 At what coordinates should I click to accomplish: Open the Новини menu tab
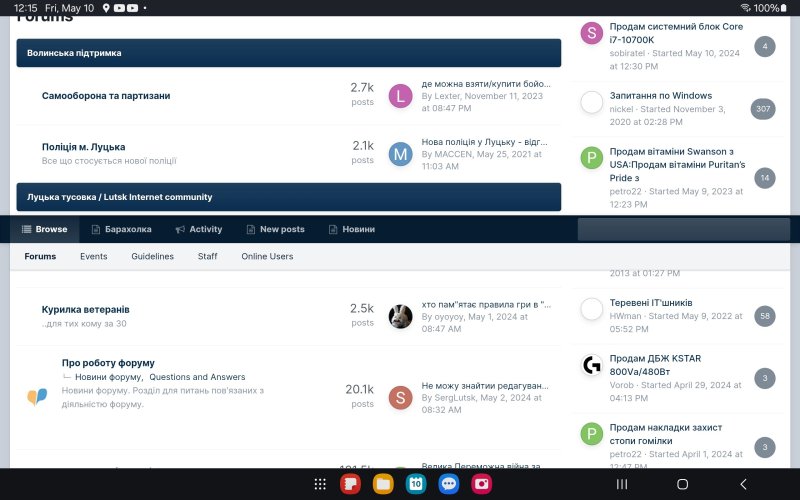352,230
